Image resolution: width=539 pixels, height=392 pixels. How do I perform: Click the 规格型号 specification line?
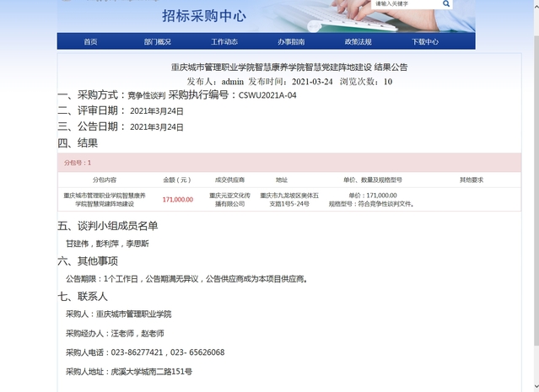tap(371, 204)
